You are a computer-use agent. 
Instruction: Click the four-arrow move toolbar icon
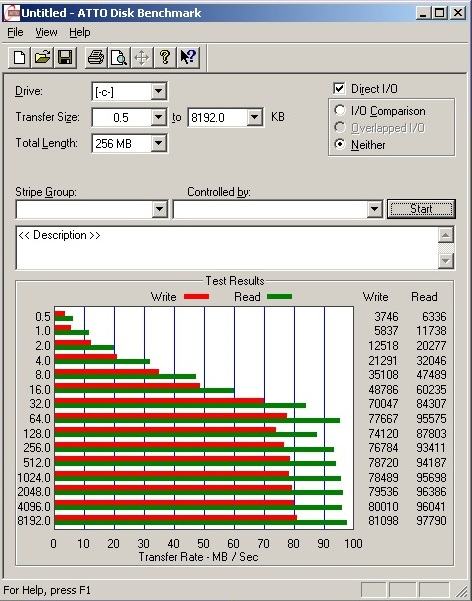tap(142, 58)
